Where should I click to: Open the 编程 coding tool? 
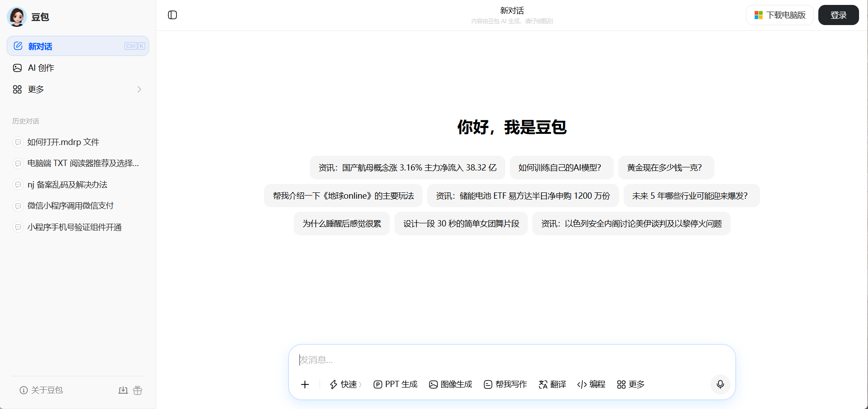pyautogui.click(x=591, y=384)
